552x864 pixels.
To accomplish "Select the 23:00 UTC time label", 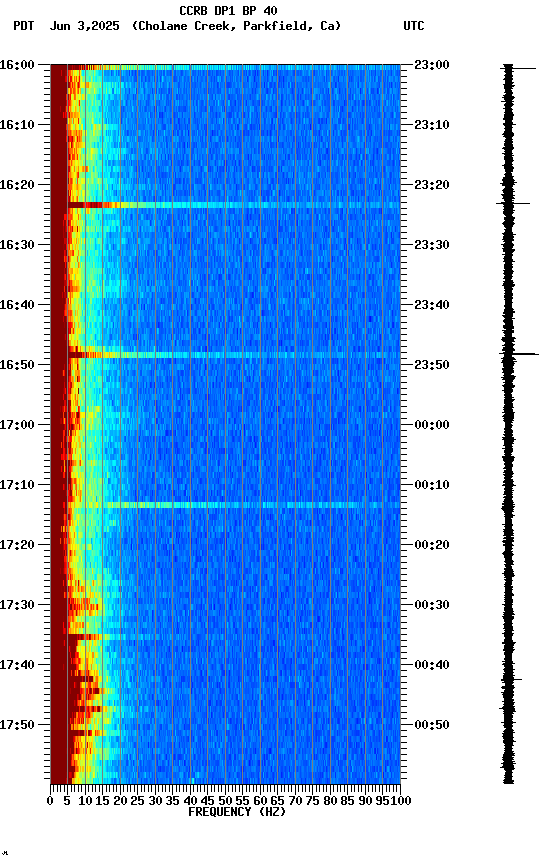I will tap(432, 65).
